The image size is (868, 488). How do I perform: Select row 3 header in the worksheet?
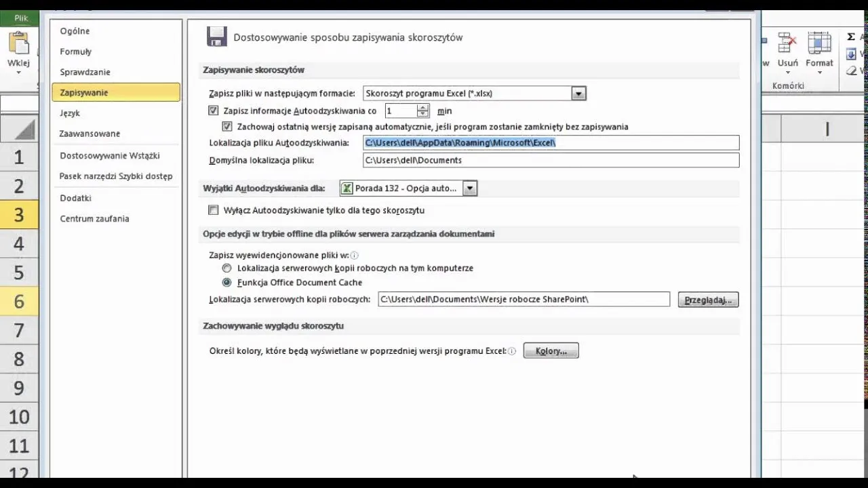[x=18, y=215]
